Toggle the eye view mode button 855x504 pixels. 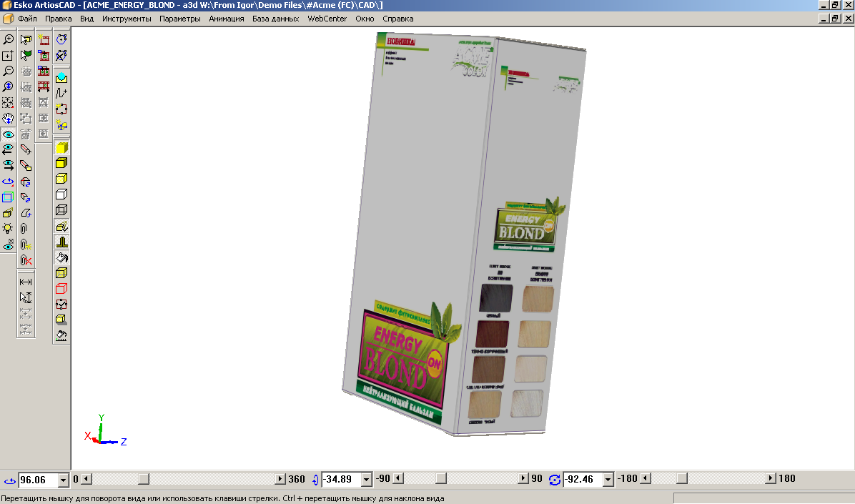pyautogui.click(x=8, y=134)
